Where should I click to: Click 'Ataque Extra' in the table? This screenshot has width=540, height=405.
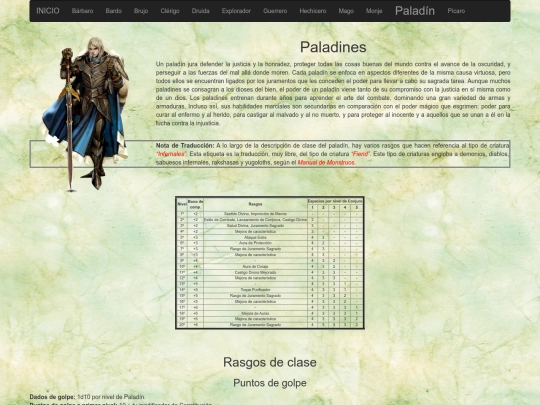pyautogui.click(x=255, y=237)
